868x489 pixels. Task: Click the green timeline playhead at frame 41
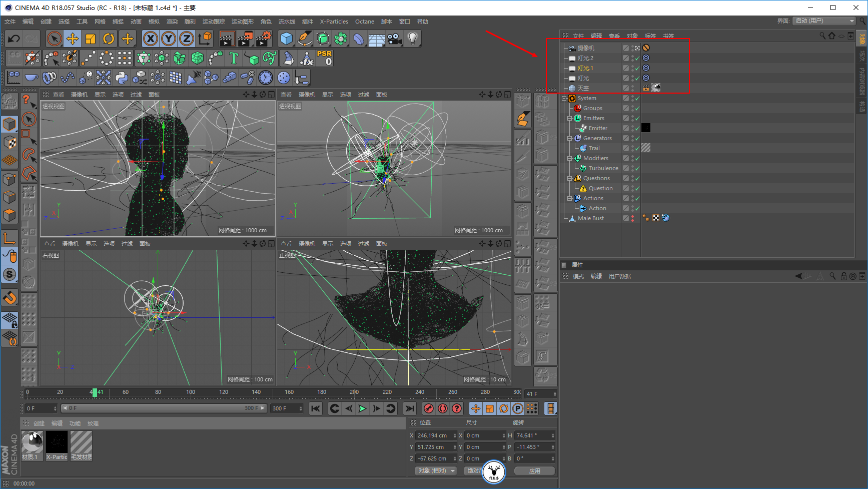point(95,392)
